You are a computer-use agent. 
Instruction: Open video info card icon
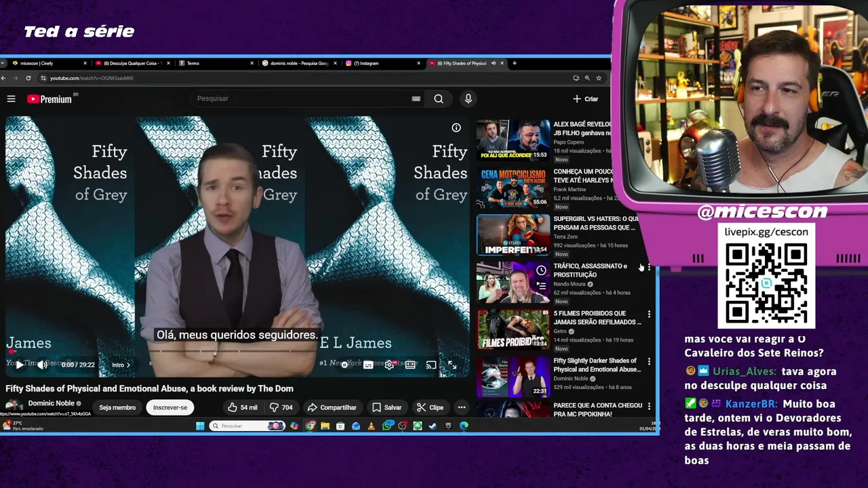point(456,127)
